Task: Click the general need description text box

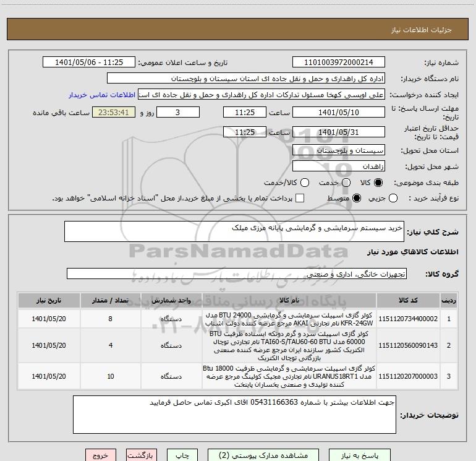Action: pyautogui.click(x=234, y=231)
